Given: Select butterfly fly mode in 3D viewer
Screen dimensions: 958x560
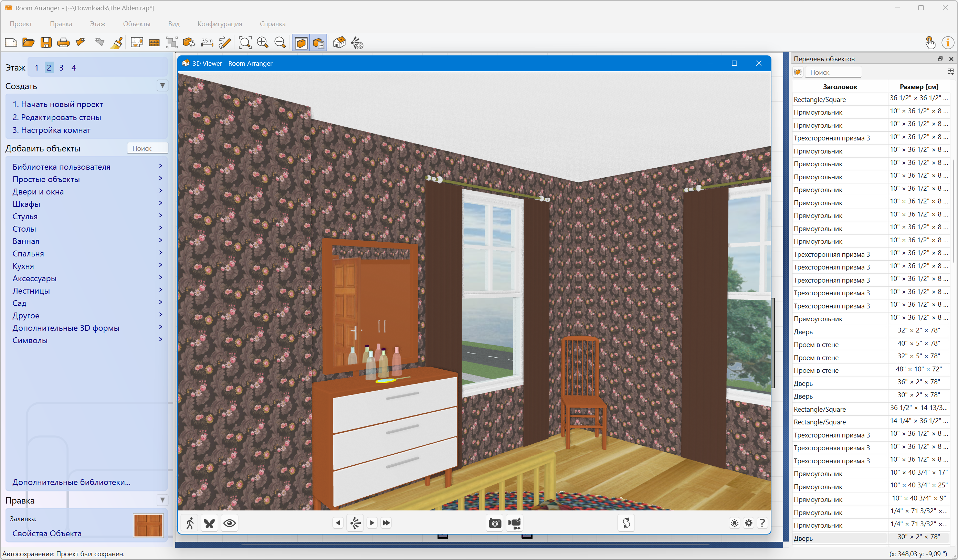Looking at the screenshot, I should [x=210, y=523].
